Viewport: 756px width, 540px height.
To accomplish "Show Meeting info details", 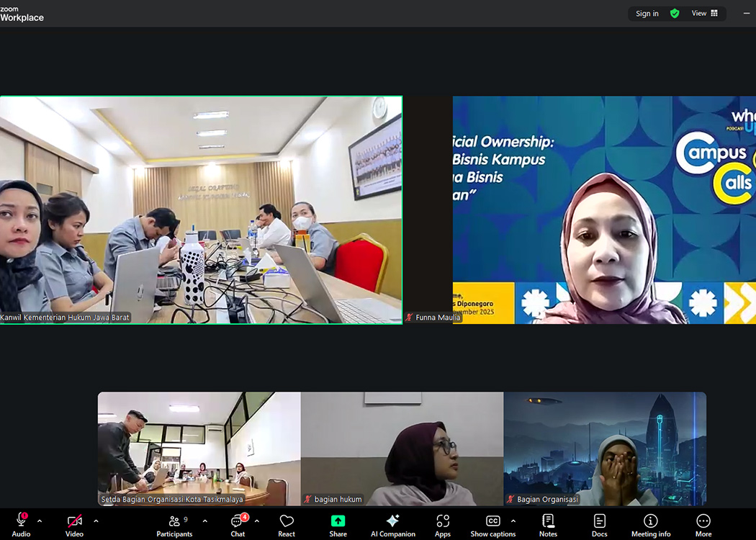I will 650,523.
